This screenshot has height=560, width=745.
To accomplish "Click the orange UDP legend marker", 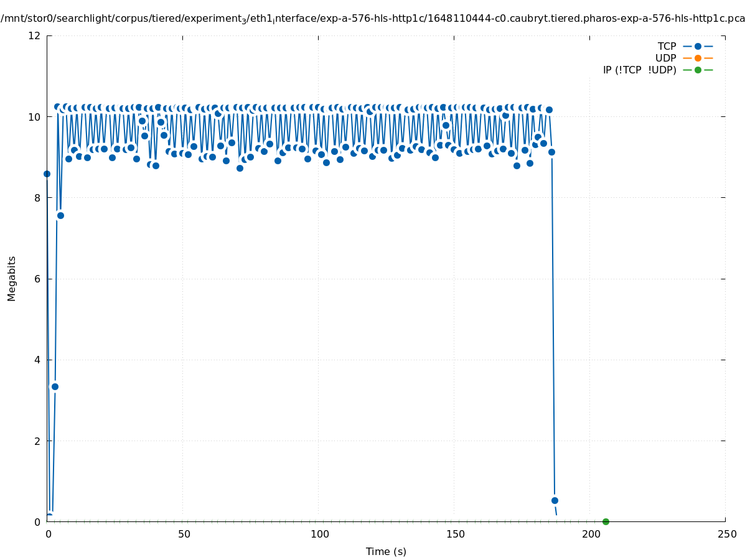I will [x=698, y=58].
